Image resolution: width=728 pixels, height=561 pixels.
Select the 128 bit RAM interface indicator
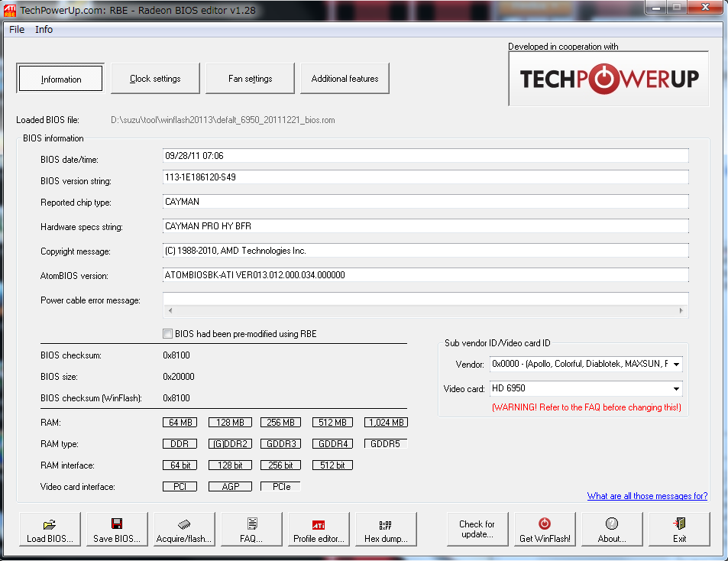click(230, 465)
